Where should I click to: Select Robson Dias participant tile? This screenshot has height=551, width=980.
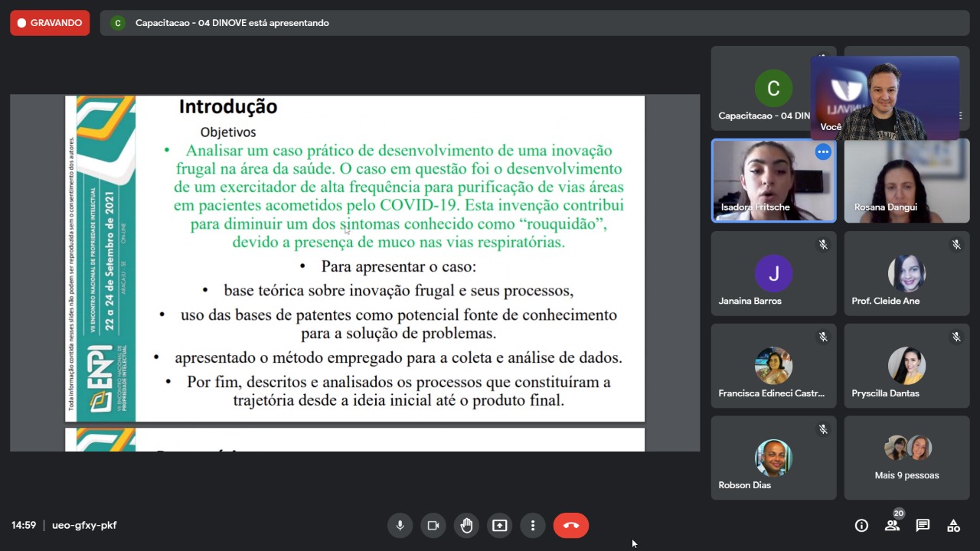point(773,458)
